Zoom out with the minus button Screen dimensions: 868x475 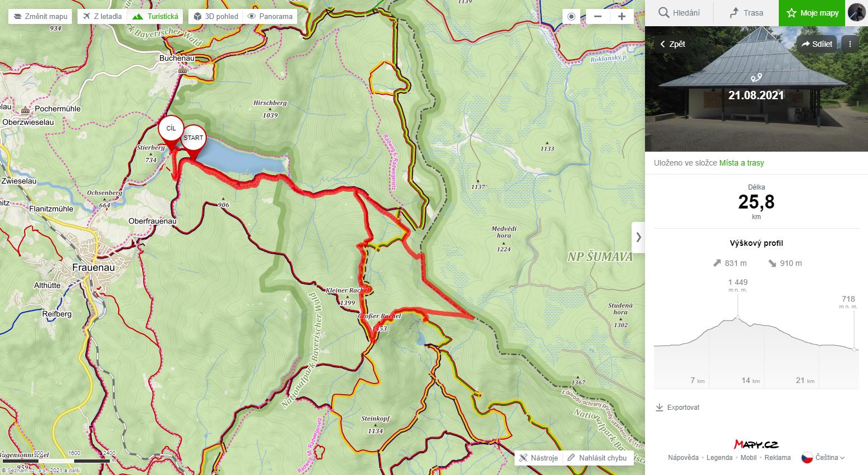(x=598, y=16)
